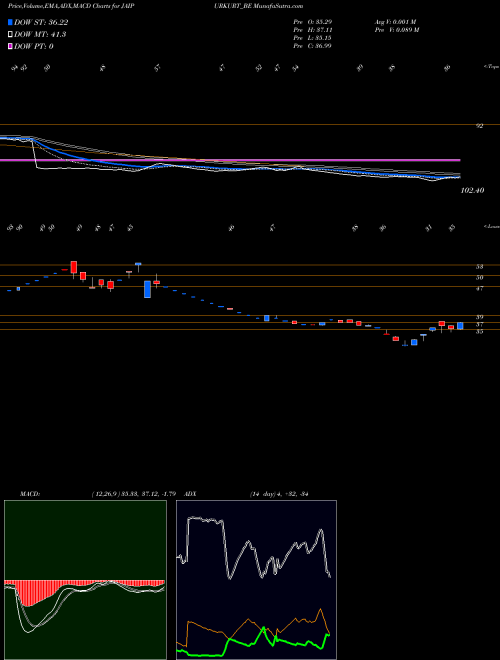Click the 102.40 value label
This screenshot has width=500, height=660.
pyautogui.click(x=473, y=190)
